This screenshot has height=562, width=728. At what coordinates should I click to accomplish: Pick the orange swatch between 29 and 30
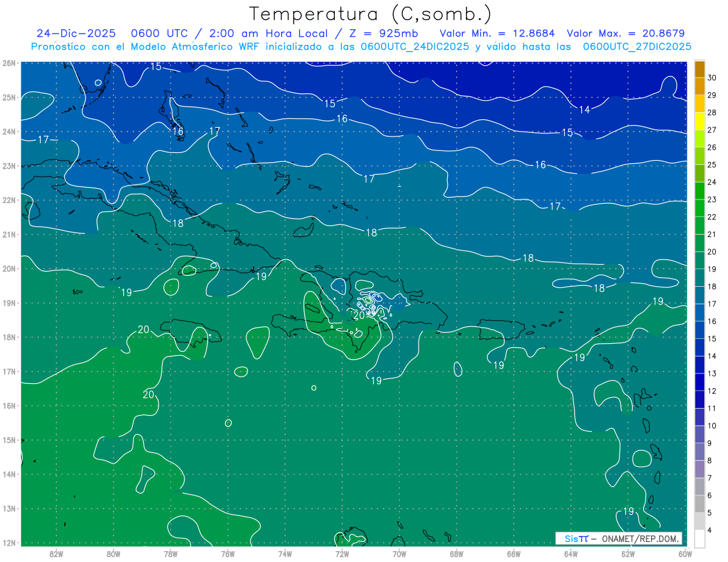tap(699, 87)
